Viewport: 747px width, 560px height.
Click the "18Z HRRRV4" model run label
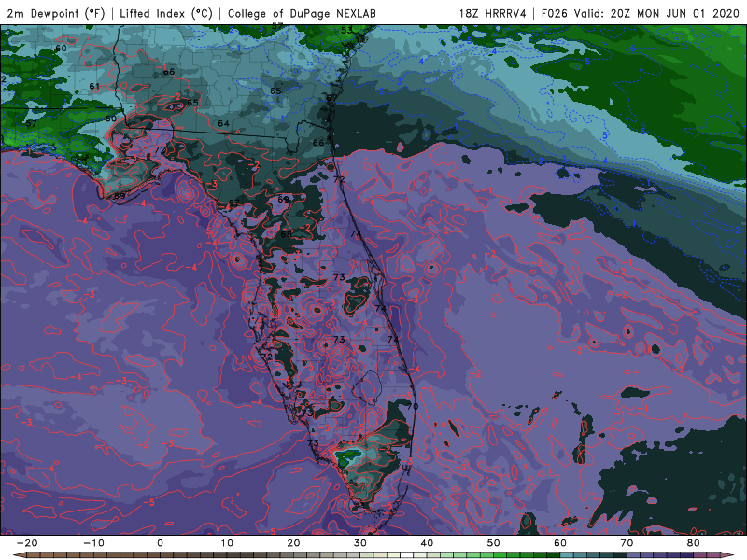(x=493, y=13)
